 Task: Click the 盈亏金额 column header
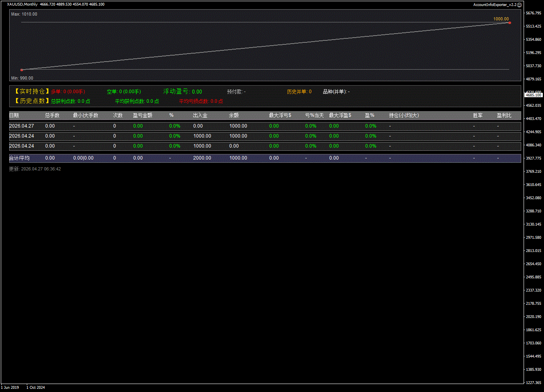(x=142, y=115)
